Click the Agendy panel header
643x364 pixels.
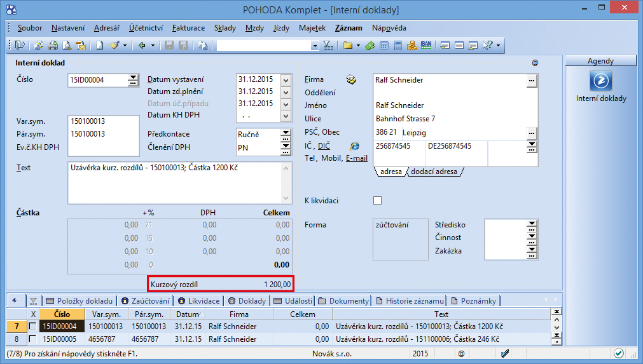(601, 60)
